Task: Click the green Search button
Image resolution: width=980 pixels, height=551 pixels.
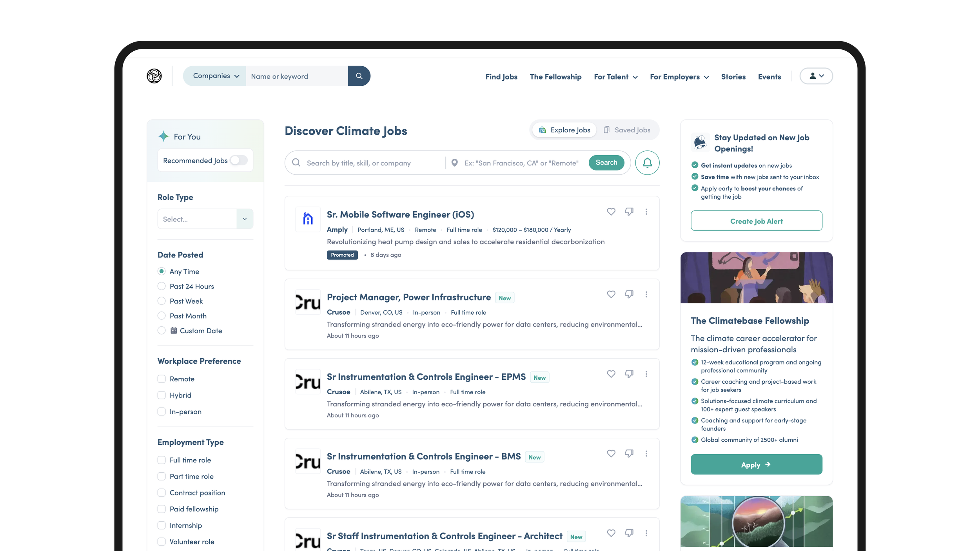Action: 606,163
